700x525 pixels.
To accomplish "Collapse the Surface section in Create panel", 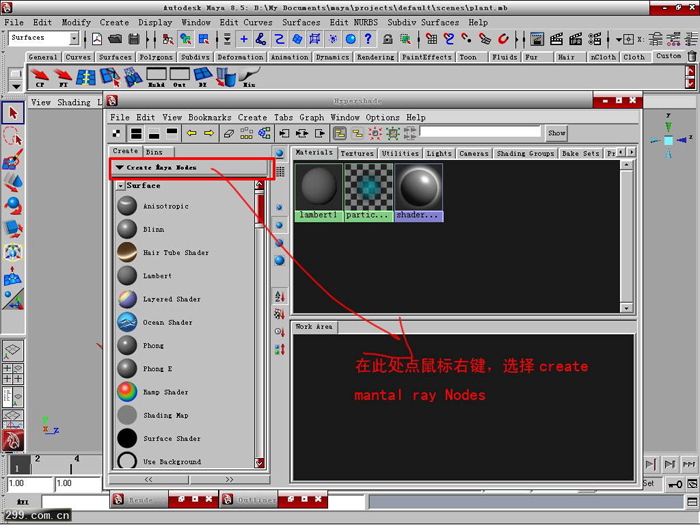I will (x=120, y=186).
